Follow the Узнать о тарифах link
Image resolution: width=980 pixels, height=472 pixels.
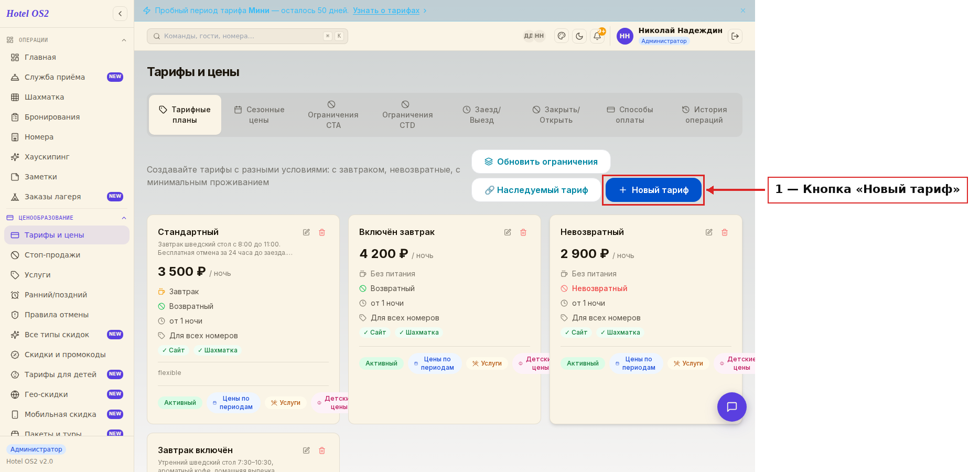point(386,10)
